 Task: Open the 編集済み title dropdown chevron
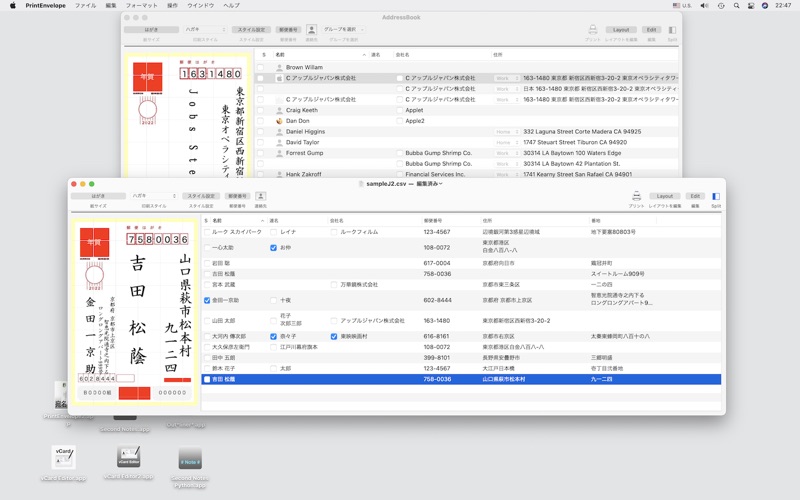pyautogui.click(x=441, y=184)
